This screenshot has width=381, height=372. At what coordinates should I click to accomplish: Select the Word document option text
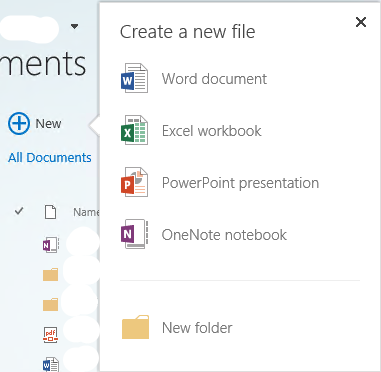tap(214, 79)
